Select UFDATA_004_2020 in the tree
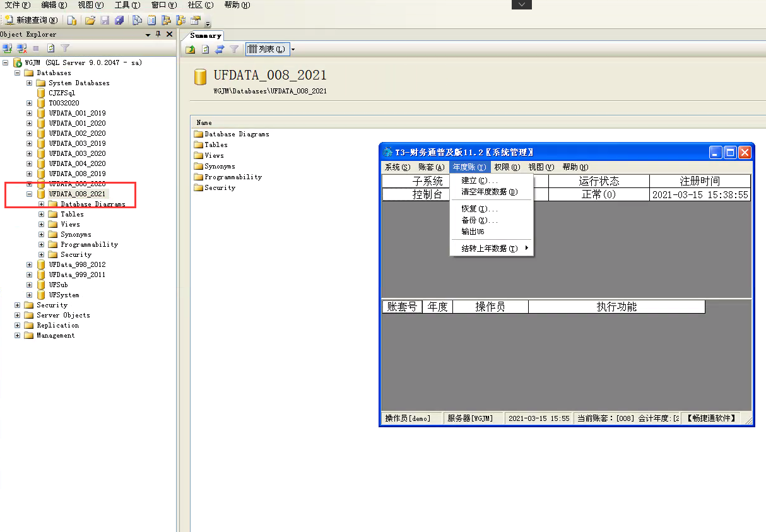The image size is (766, 532). coord(77,164)
